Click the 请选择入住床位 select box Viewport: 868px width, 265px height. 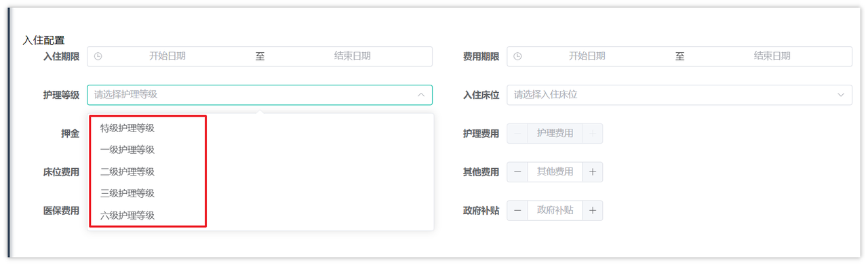[679, 95]
